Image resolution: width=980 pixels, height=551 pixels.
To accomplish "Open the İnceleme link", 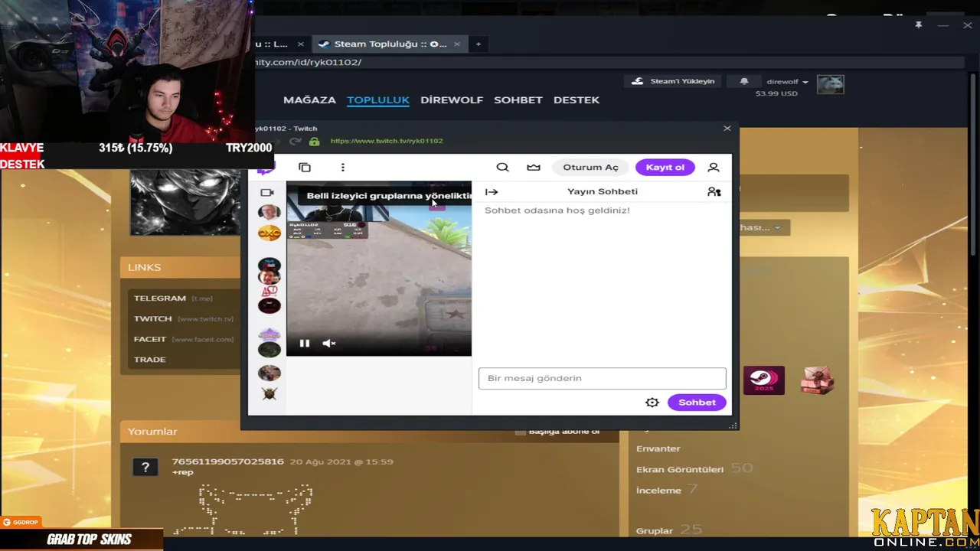I will click(x=658, y=490).
